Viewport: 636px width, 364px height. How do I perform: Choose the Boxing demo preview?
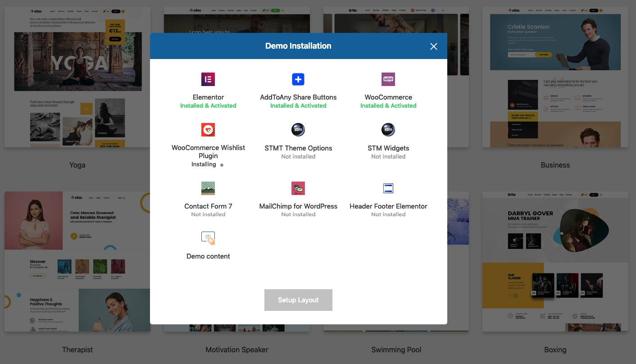555,261
